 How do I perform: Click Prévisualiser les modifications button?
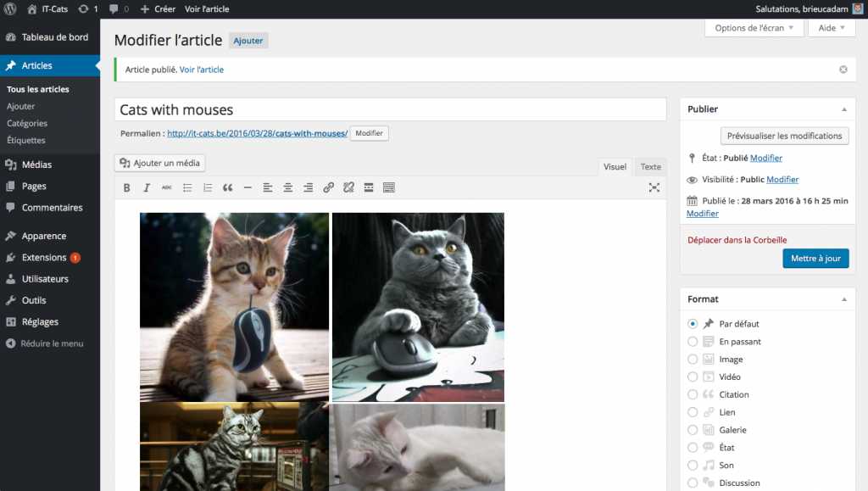point(784,136)
